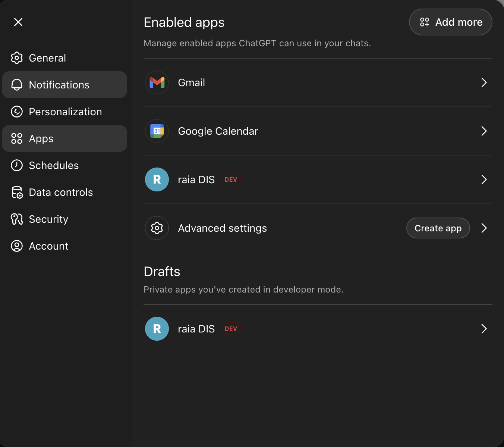Click the Gmail app logo
Viewport: 504px width, 447px height.
click(x=157, y=82)
